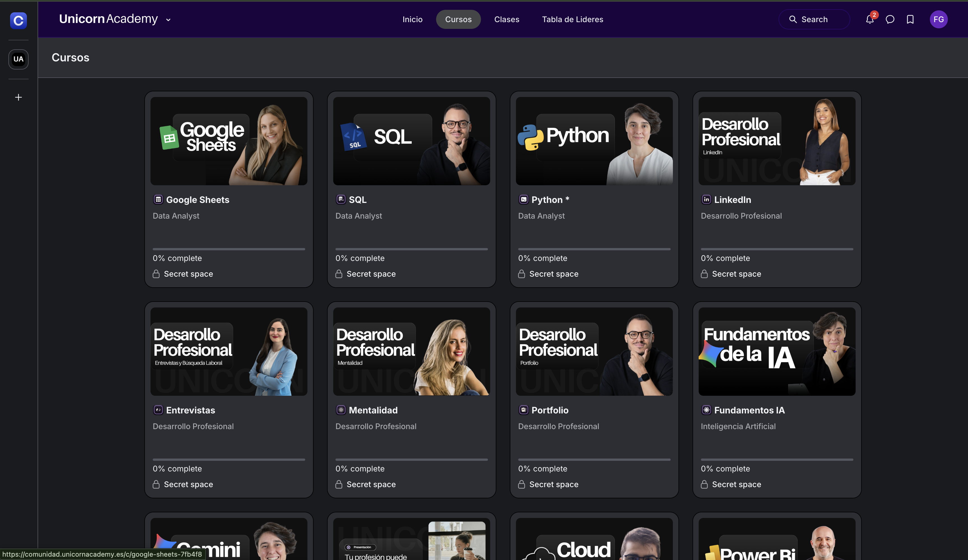Click the lock icon on Google Sheets card
This screenshot has width=968, height=560.
[156, 274]
